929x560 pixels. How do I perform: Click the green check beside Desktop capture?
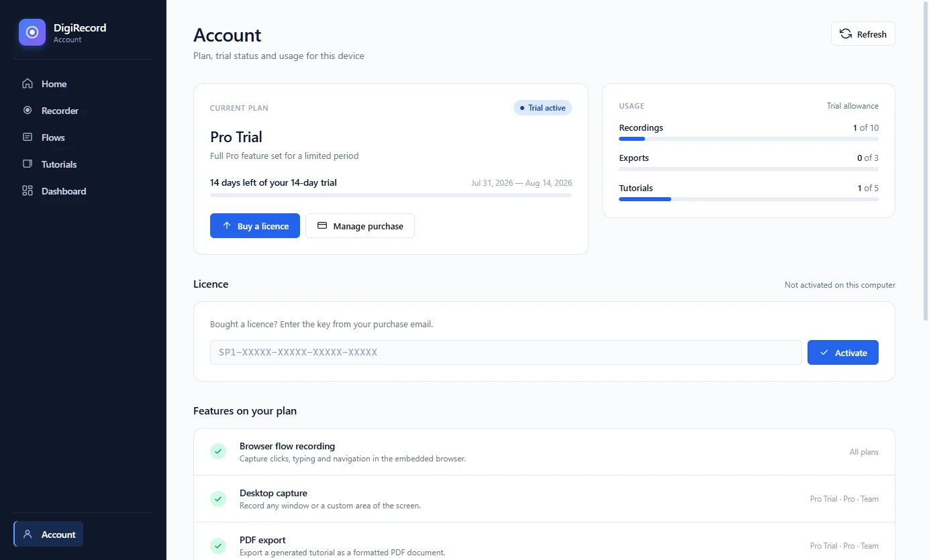coord(218,498)
